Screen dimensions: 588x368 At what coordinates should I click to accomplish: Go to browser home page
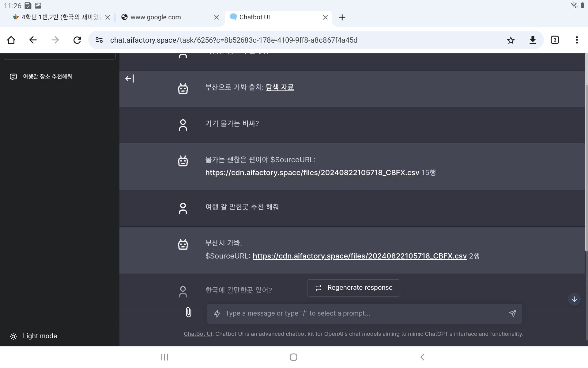pos(11,40)
